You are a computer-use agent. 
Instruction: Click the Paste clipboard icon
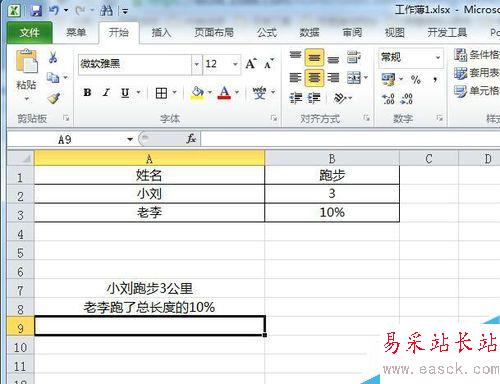pos(27,61)
